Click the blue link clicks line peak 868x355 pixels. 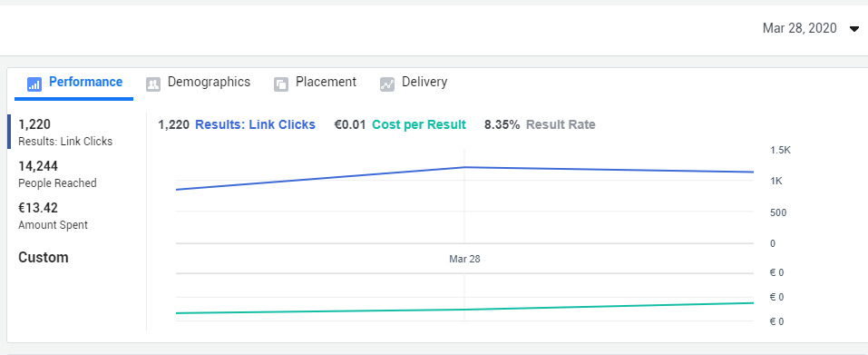pyautogui.click(x=464, y=167)
